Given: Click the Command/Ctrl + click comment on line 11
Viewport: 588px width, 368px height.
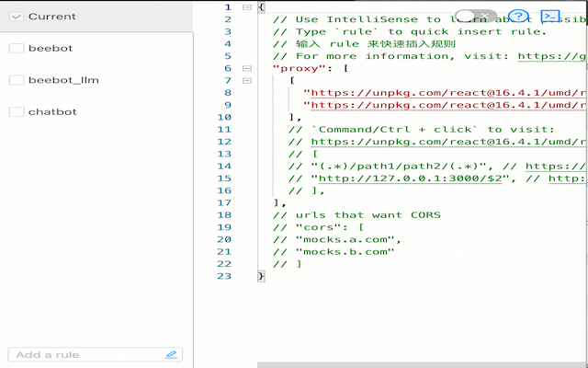Looking at the screenshot, I should click(421, 130).
